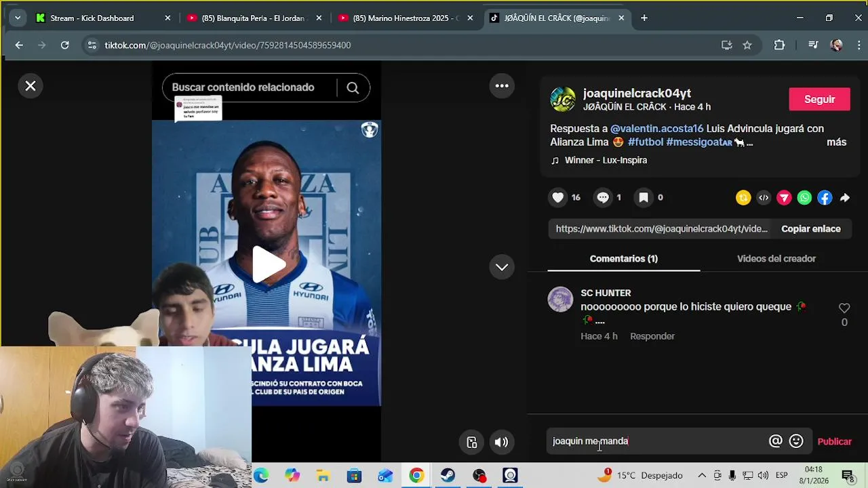Open new browser tab with plus
868x488 pixels.
[x=644, y=18]
